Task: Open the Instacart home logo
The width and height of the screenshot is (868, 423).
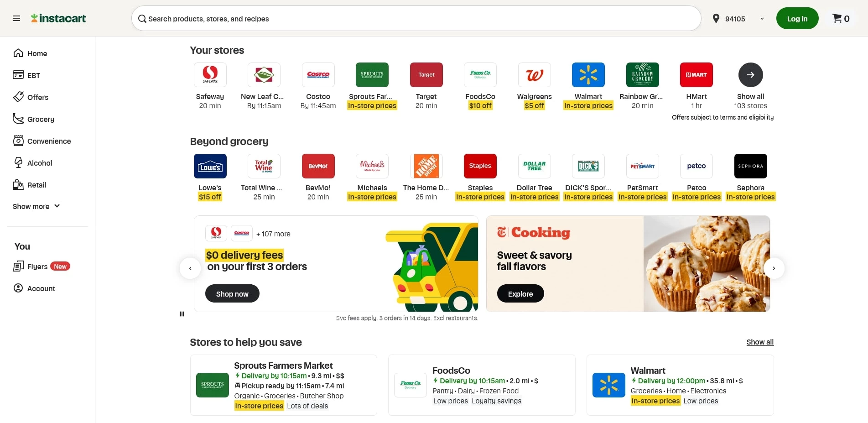Action: [58, 18]
